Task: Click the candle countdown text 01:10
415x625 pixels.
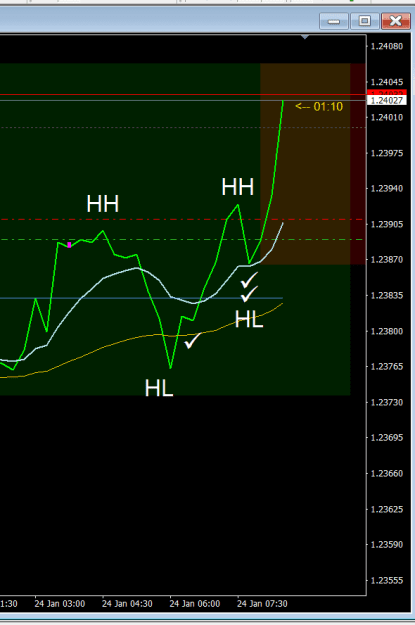Action: (x=328, y=107)
